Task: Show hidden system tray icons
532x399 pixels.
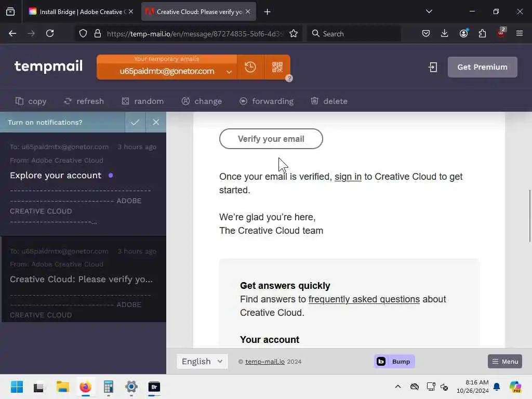Action: pos(398,387)
